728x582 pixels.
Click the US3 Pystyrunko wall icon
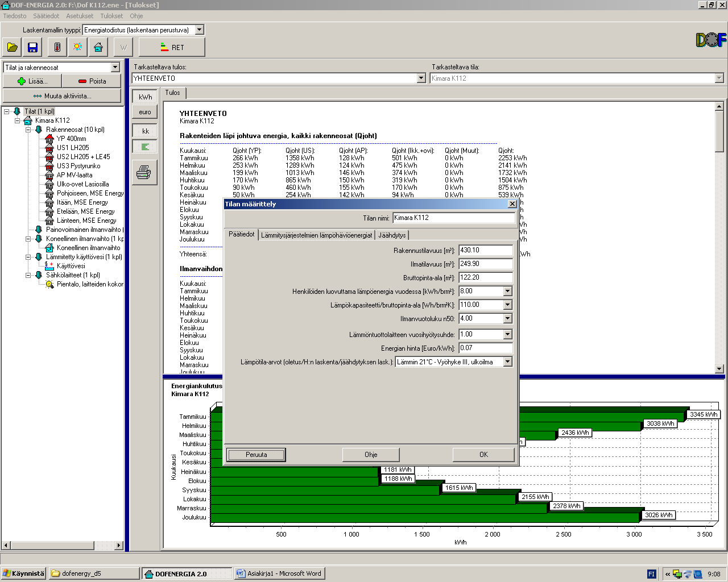coord(49,166)
